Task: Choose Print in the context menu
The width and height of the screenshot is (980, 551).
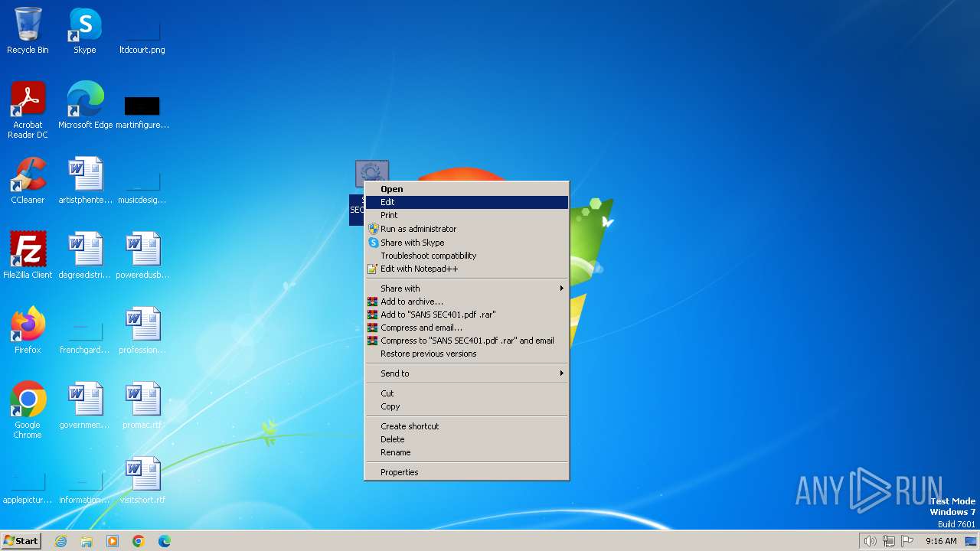Action: point(467,215)
